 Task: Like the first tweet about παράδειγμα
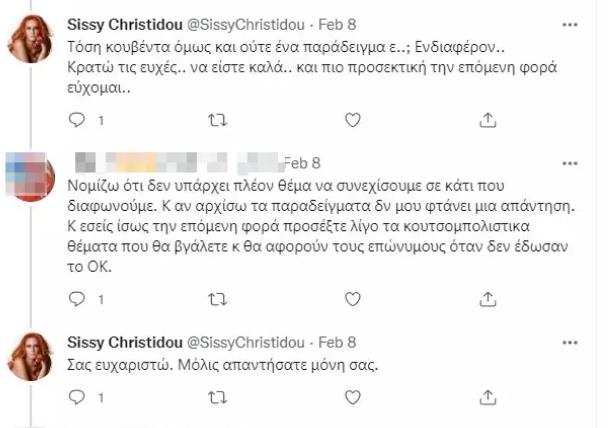pos(352,120)
